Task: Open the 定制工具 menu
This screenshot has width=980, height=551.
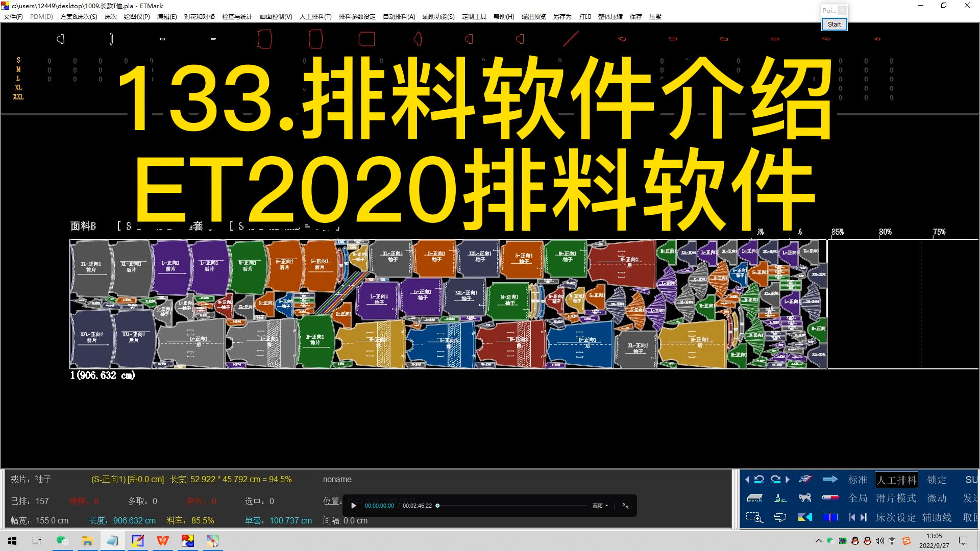Action: pyautogui.click(x=474, y=16)
